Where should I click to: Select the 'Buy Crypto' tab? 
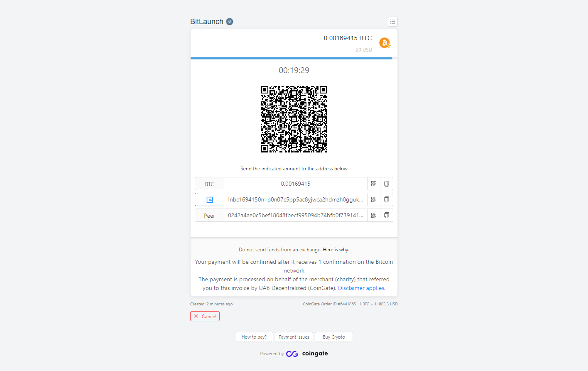click(334, 337)
